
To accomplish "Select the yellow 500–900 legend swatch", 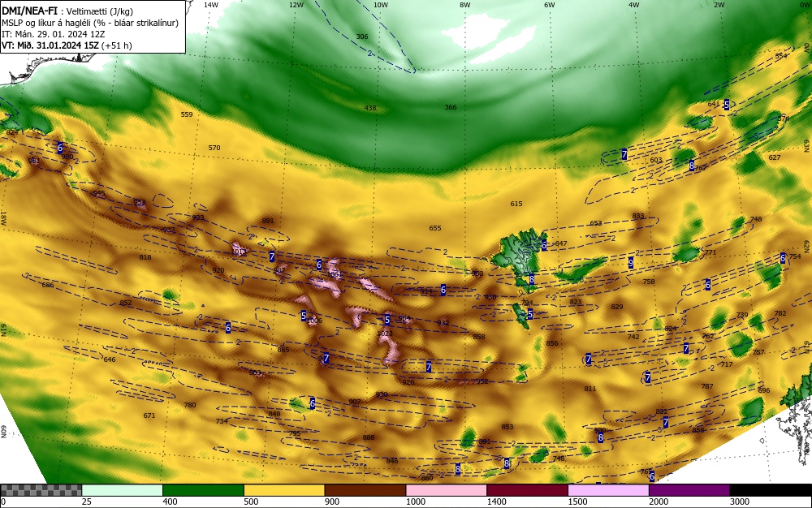I will click(x=283, y=490).
